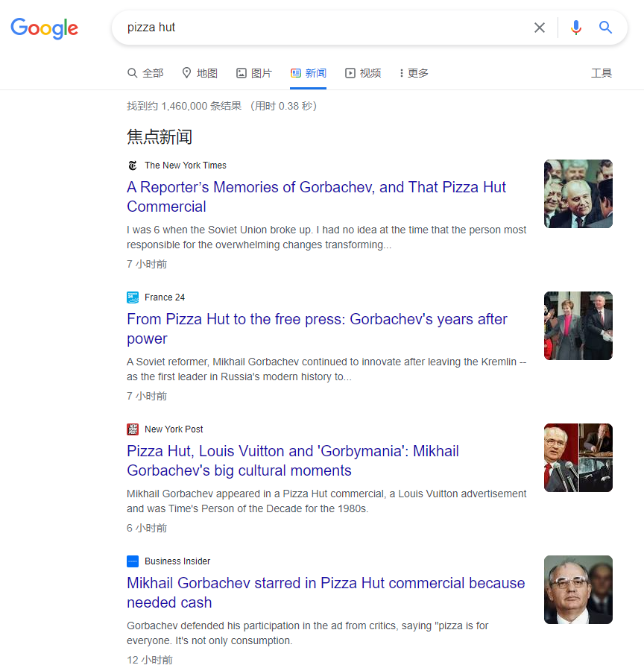This screenshot has height=668, width=644.
Task: Click the Business Insider favicon
Action: pos(133,561)
